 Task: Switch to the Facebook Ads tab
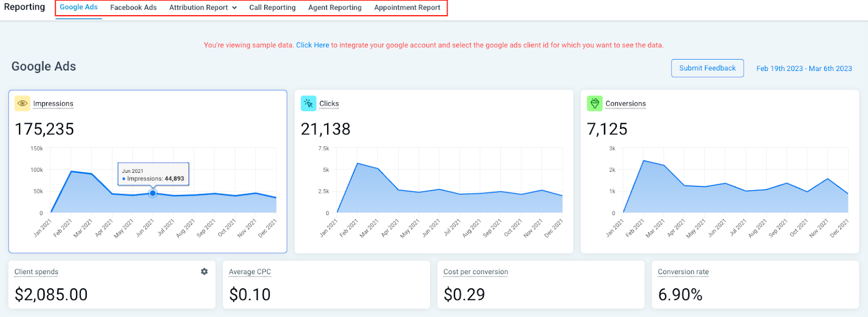(133, 8)
